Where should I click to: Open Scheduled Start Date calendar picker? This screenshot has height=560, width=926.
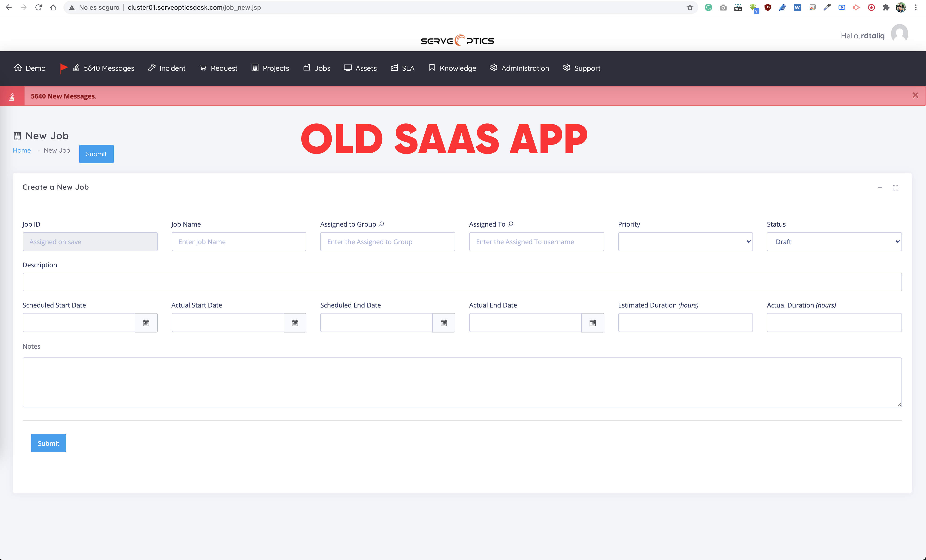click(146, 323)
